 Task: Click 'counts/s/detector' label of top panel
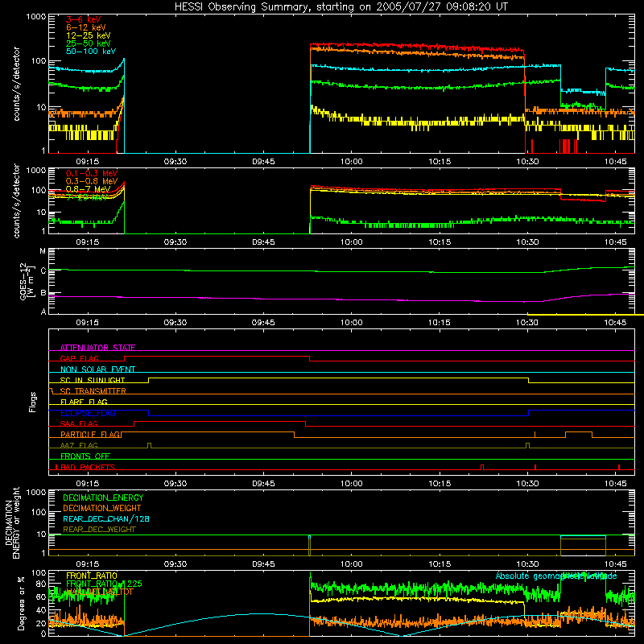click(16, 84)
